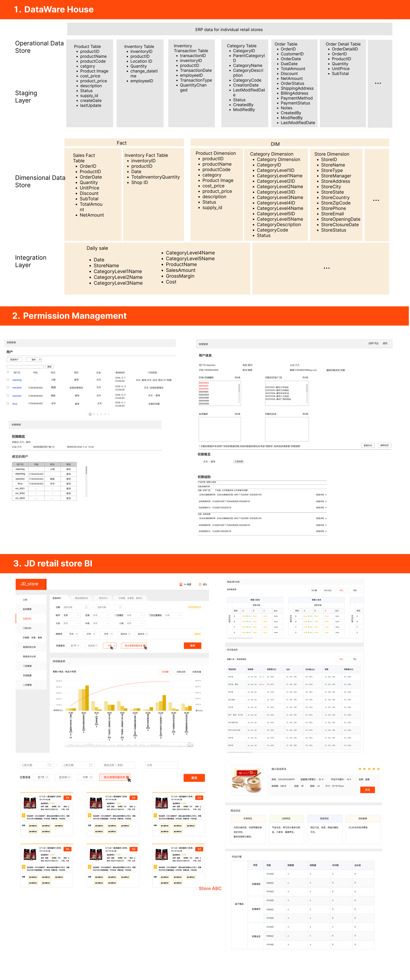Click the 分离权限 button
Screen dimensions: 410x980
point(239,462)
